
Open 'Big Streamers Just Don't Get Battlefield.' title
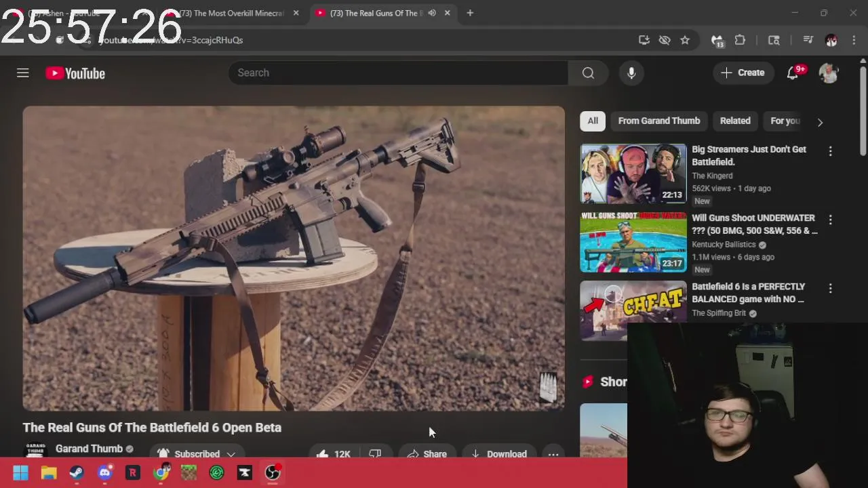click(749, 155)
